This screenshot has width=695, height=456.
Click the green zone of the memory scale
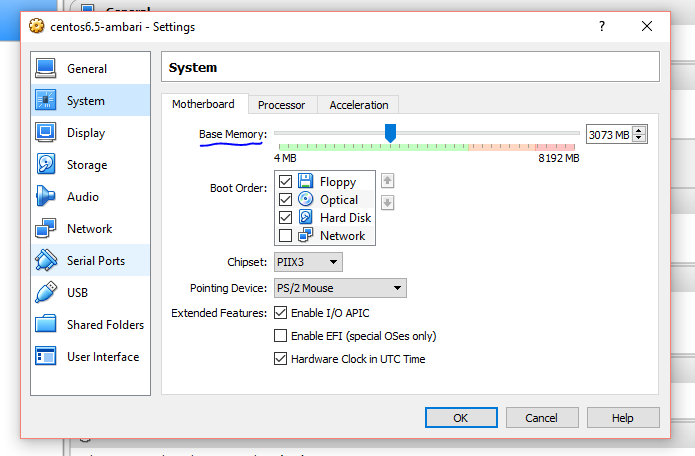(373, 147)
